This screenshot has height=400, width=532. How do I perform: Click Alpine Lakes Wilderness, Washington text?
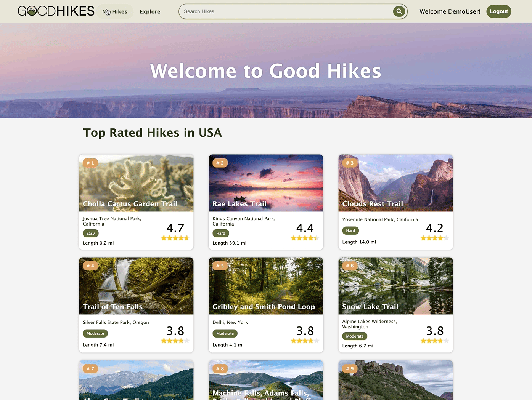[x=370, y=324]
